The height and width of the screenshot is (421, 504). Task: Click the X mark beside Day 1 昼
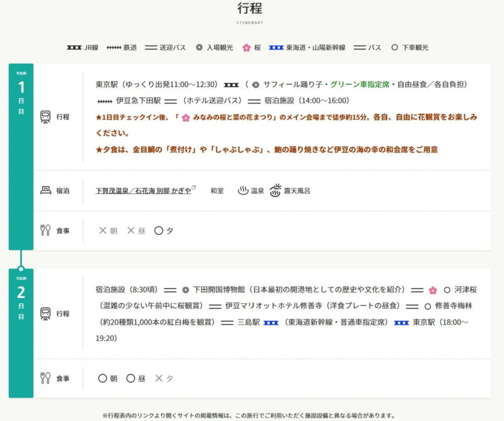tap(131, 230)
